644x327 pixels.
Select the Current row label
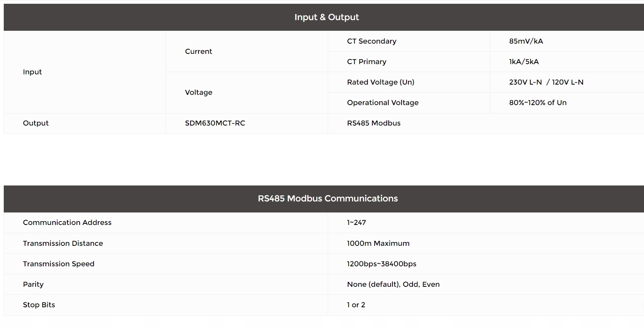[x=199, y=51]
